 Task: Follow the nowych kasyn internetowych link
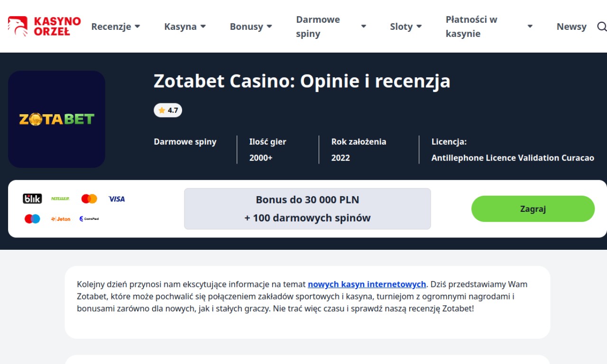(x=367, y=284)
